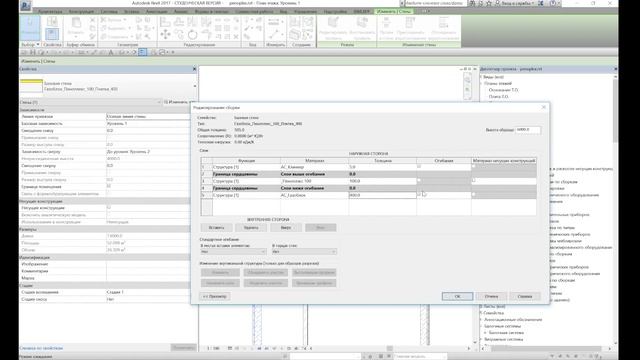Click the Up button to move layer
The image size is (640, 360).
(286, 228)
